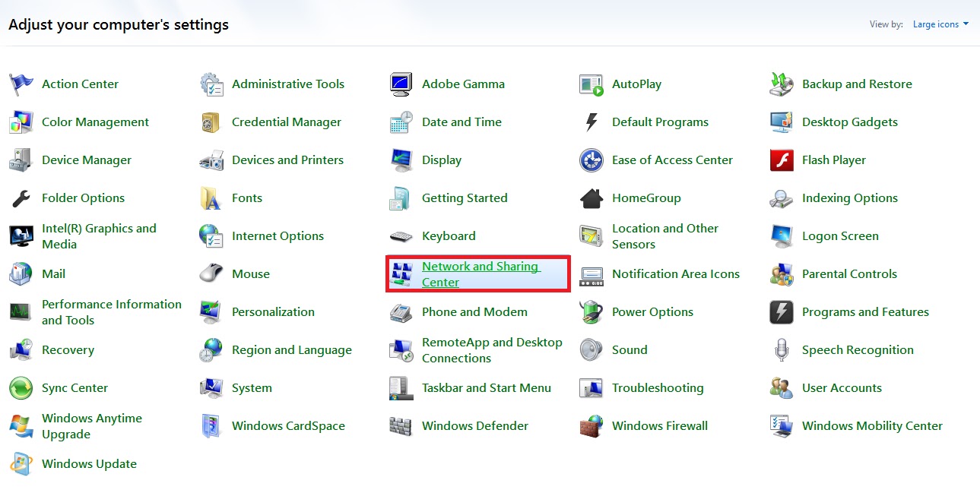Open the Sound speaker icon
980x493 pixels.
coord(591,350)
